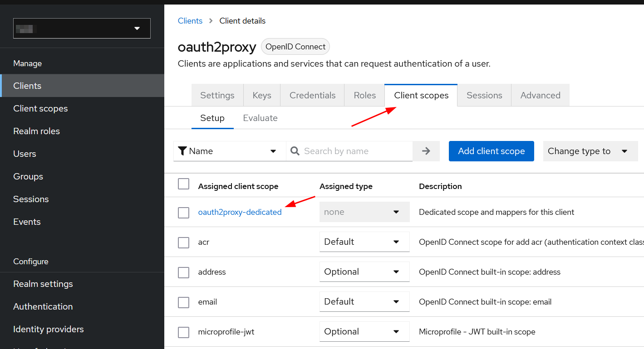Open the oauth2proxy-dedicated scope link
Screen dimensions: 644x349
click(240, 212)
